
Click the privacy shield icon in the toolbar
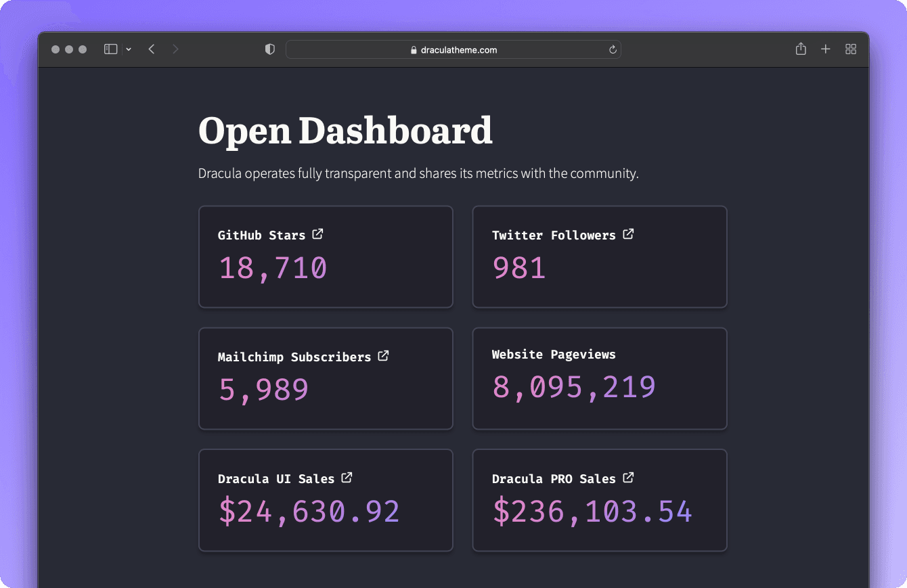pos(269,49)
